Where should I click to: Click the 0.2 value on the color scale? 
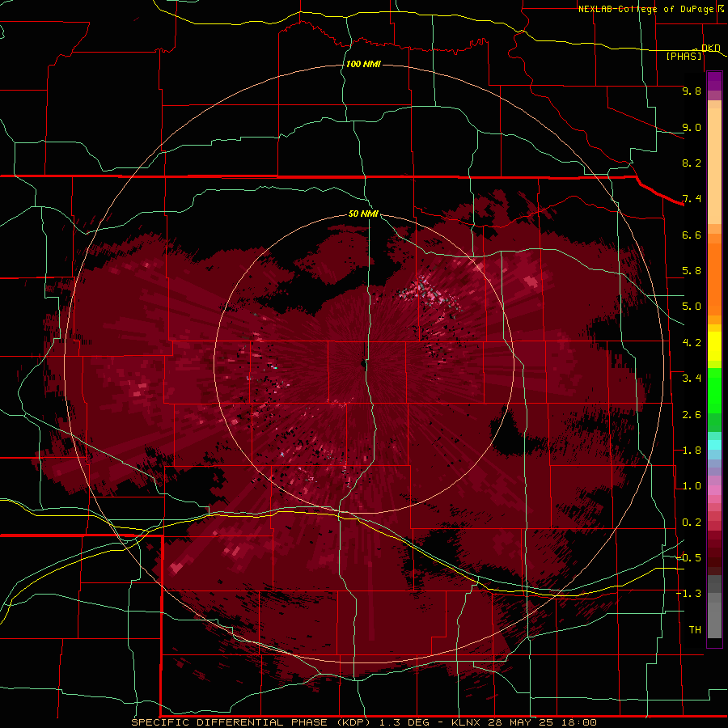[692, 523]
